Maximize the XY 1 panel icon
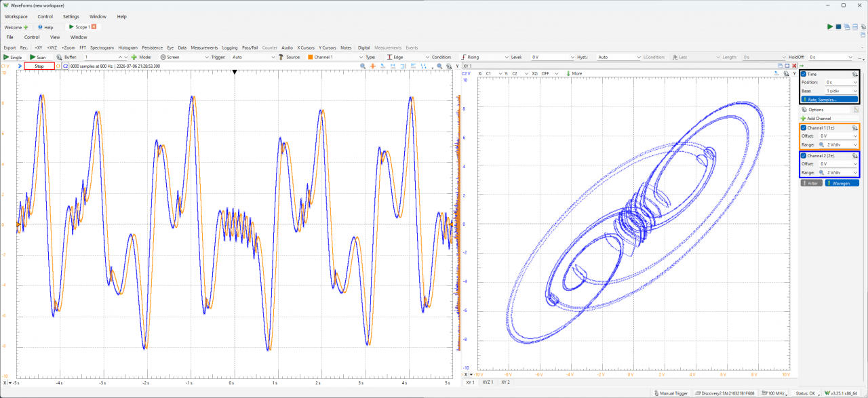This screenshot has width=868, height=398. tap(787, 66)
